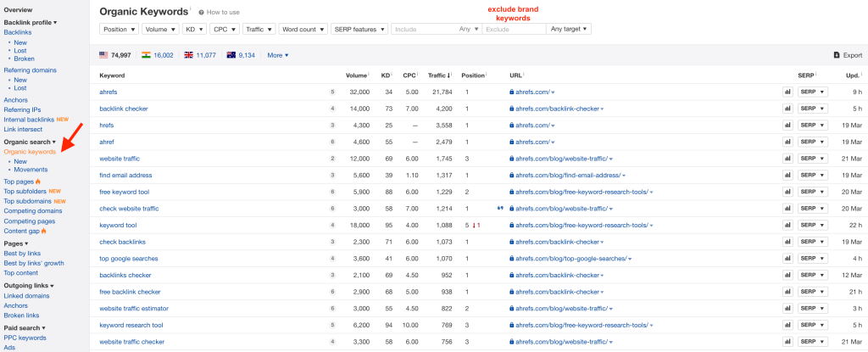
Task: Select the India flag with 16,002 keywords
Action: (146, 55)
